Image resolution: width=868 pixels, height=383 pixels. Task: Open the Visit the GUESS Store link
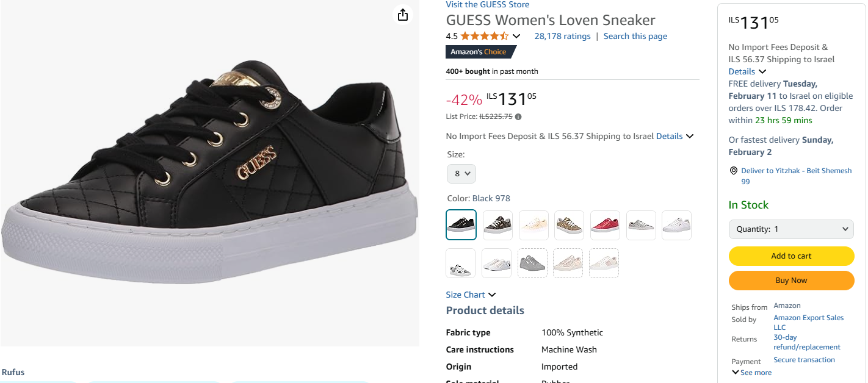[487, 5]
